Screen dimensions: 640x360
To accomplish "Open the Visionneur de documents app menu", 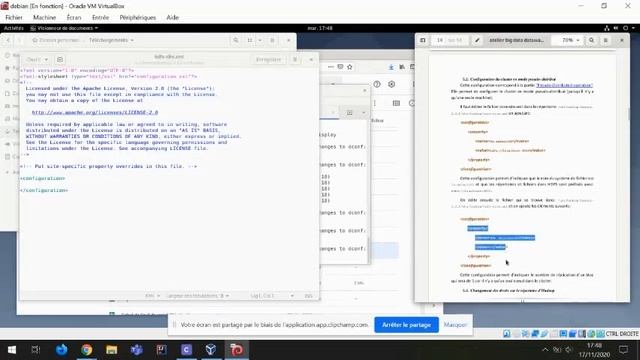I will (64, 28).
